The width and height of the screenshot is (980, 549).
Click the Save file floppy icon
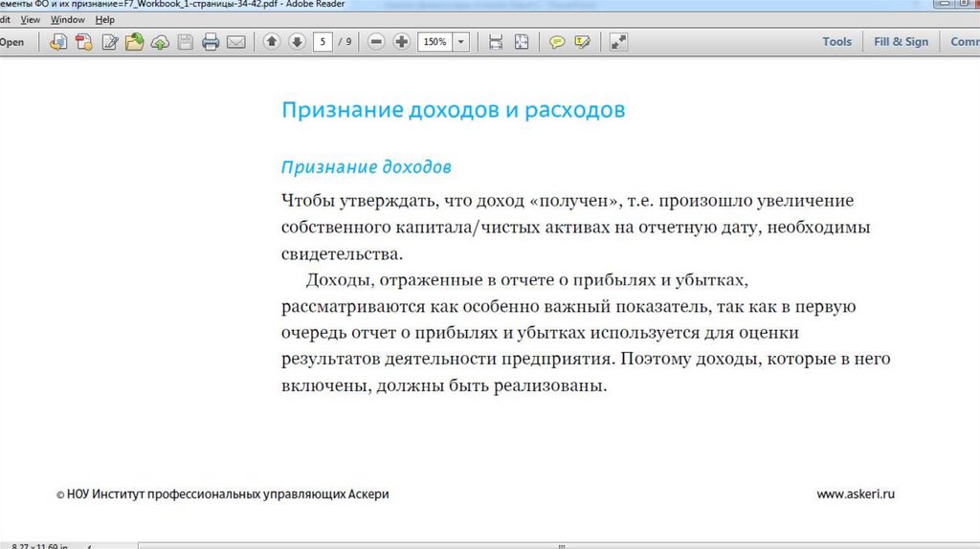click(x=185, y=42)
